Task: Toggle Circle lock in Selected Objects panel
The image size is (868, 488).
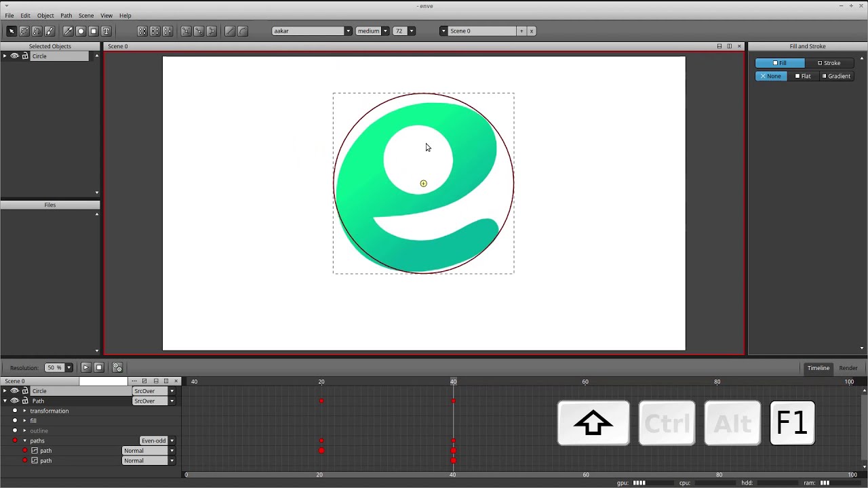Action: pos(25,56)
